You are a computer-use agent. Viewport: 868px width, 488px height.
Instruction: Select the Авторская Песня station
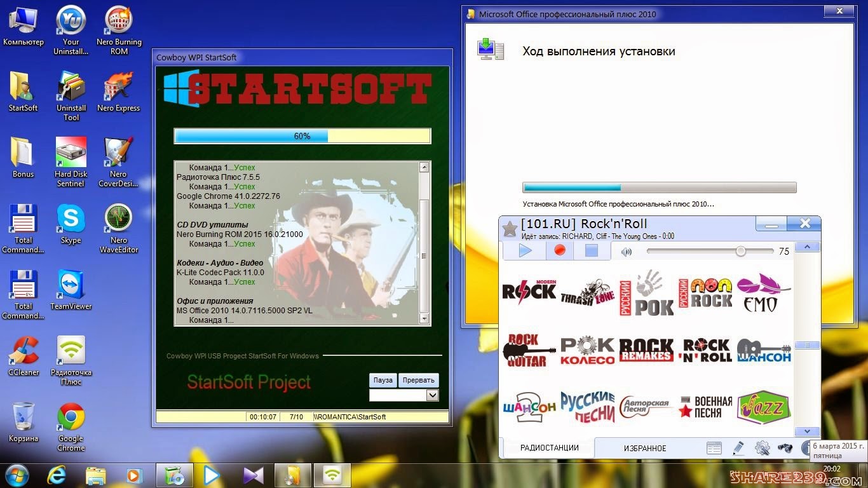click(x=645, y=407)
